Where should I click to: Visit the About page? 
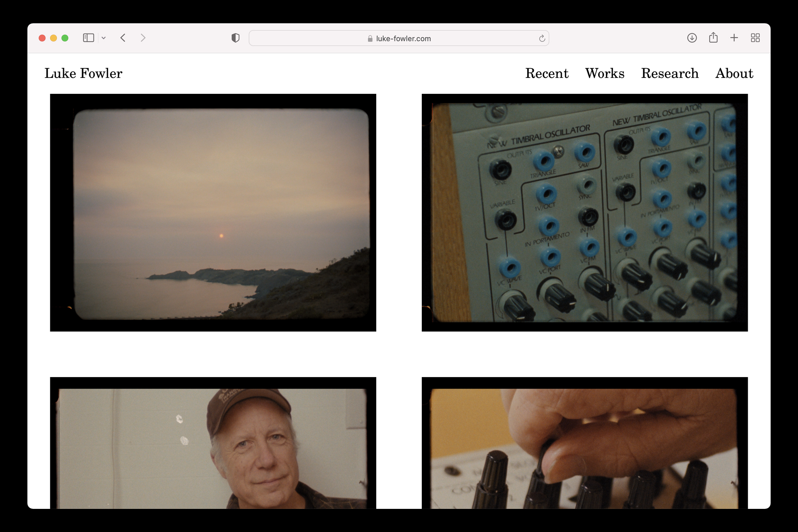click(x=734, y=73)
